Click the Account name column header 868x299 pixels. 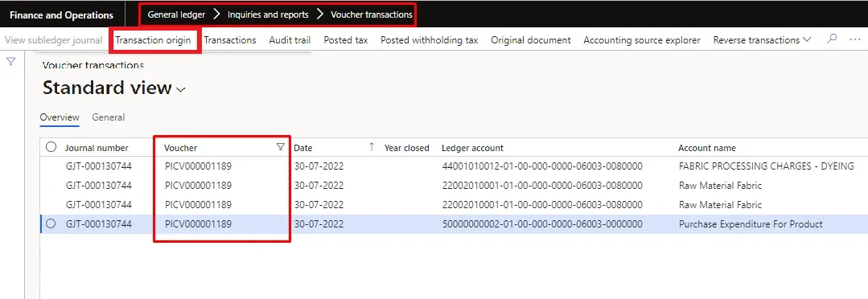707,148
